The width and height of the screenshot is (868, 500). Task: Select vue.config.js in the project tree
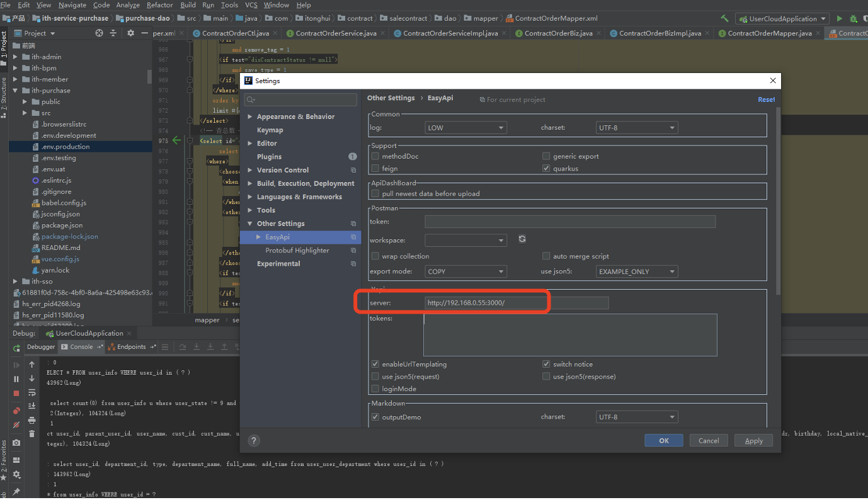60,259
